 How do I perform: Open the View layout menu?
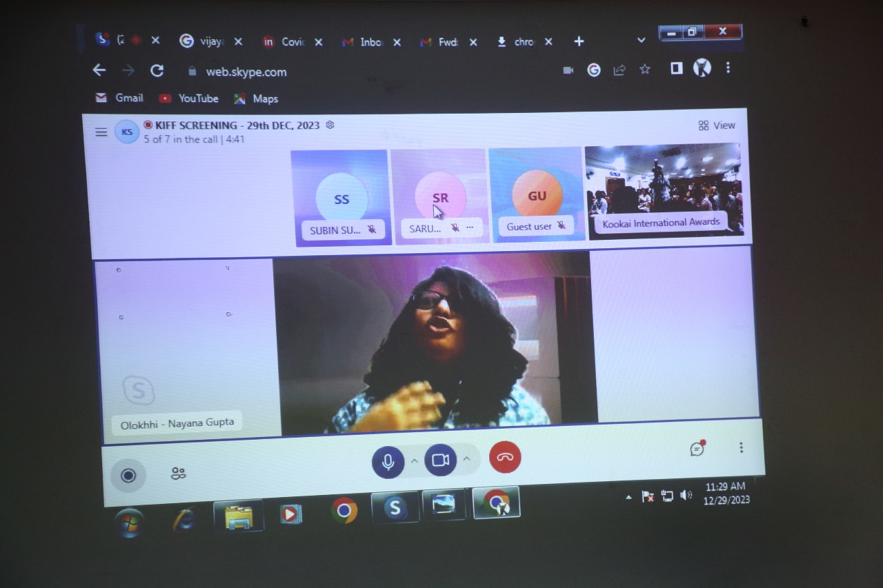tap(717, 125)
